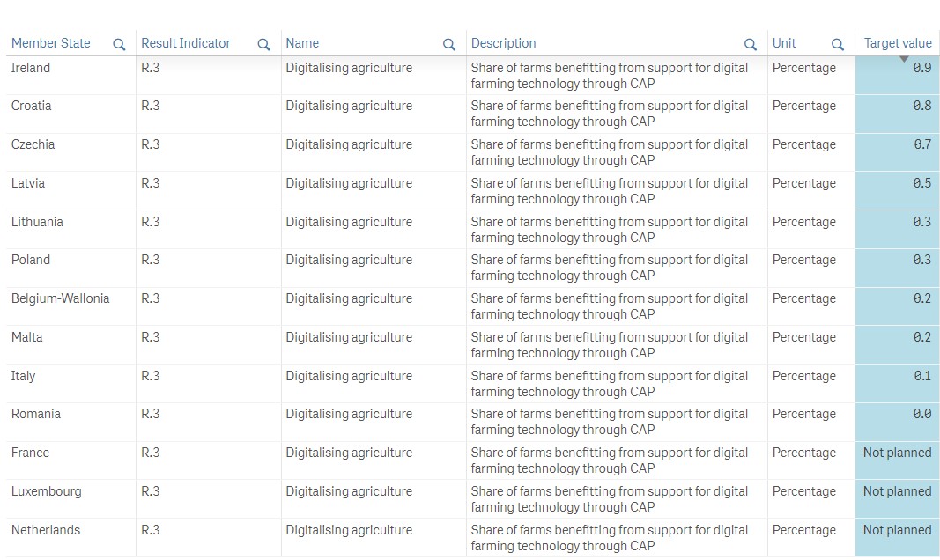Click the Result Indicator search icon

click(x=263, y=44)
